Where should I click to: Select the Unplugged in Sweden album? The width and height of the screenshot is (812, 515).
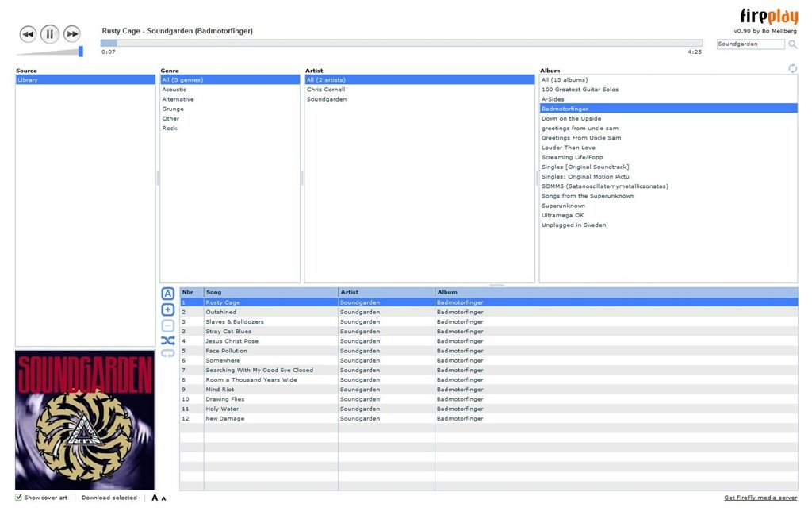(668, 225)
